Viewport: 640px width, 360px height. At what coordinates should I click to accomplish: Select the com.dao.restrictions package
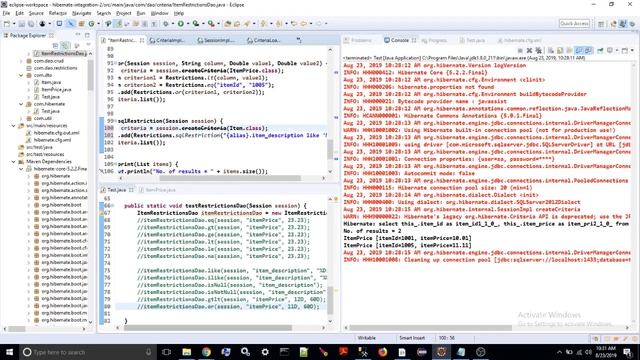(x=55, y=68)
